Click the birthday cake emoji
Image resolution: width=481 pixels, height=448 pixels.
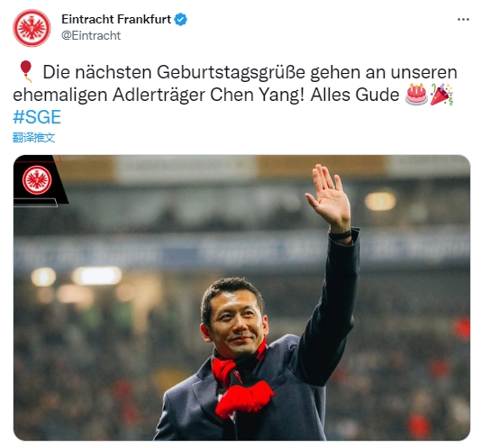(416, 95)
